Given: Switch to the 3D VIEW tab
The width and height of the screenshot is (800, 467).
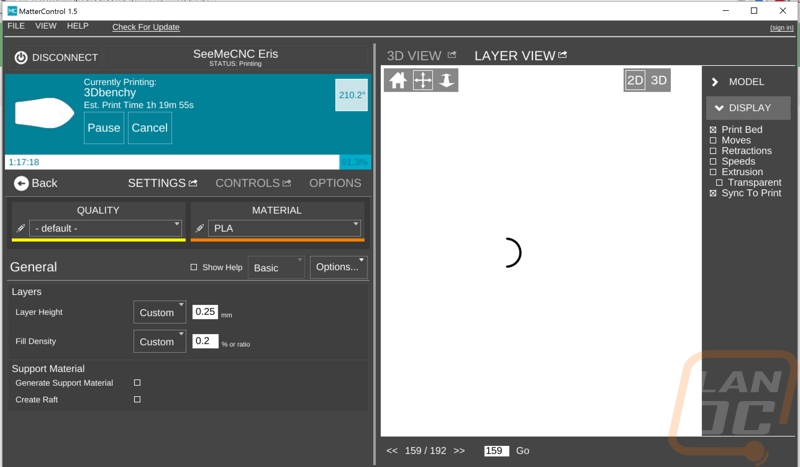Looking at the screenshot, I should [414, 56].
